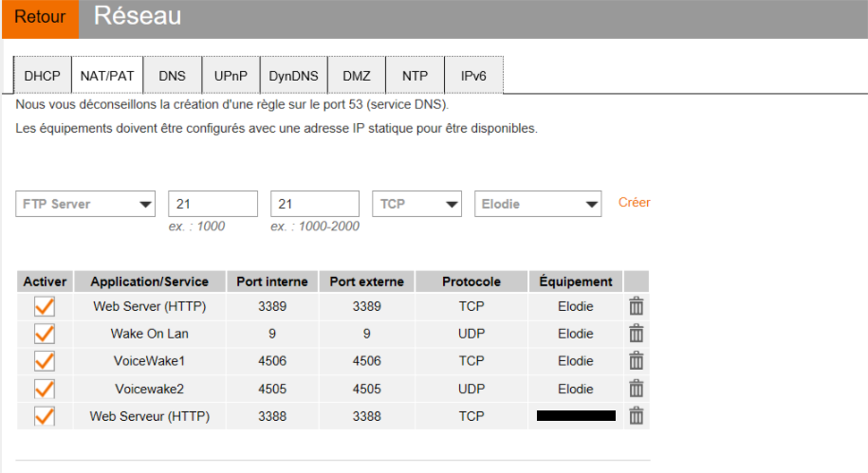Toggle the VoiceWake1 activation checkbox

pyautogui.click(x=45, y=361)
